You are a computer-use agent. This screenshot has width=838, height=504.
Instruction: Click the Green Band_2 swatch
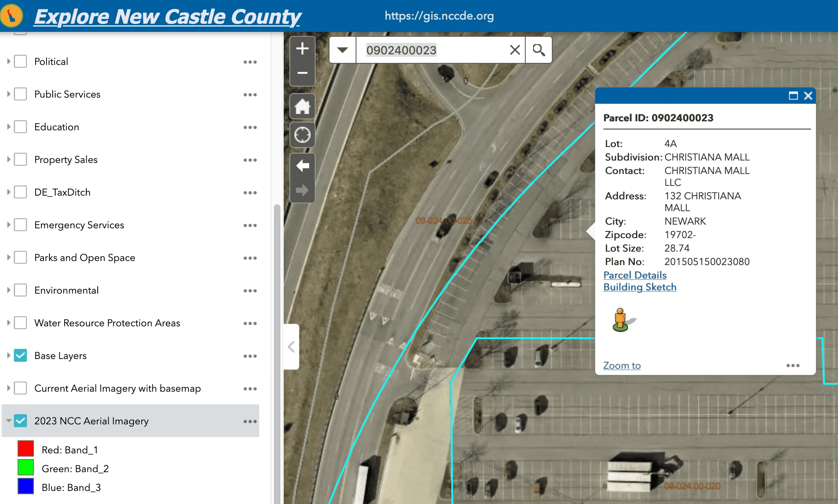point(26,467)
